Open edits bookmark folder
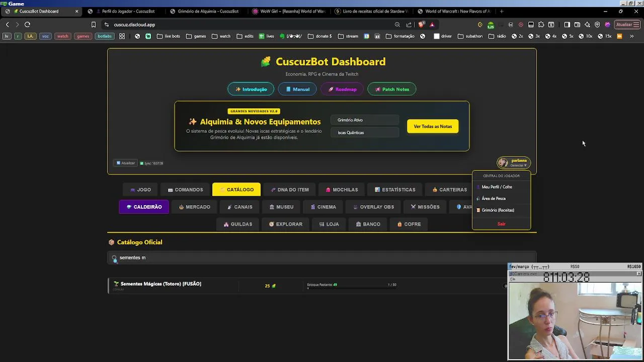 [245, 36]
